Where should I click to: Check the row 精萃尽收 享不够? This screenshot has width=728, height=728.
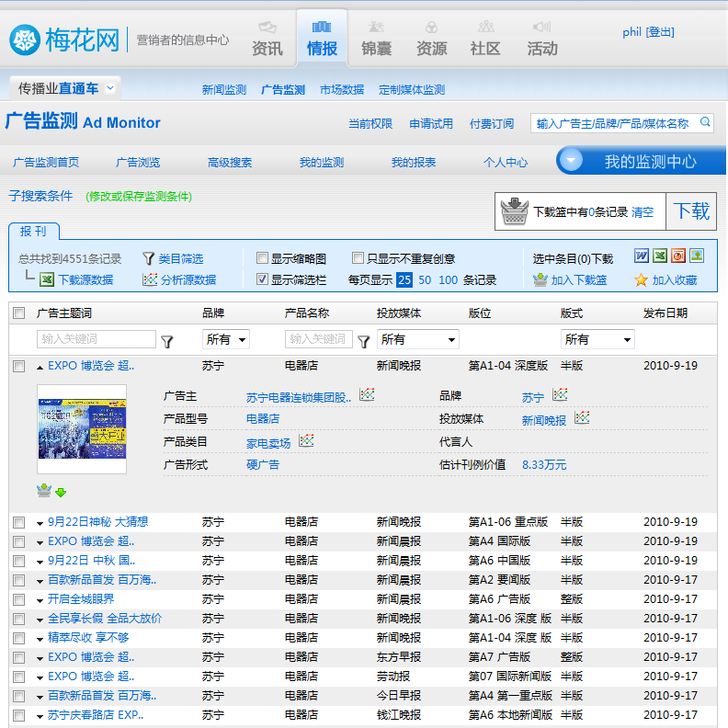19,639
